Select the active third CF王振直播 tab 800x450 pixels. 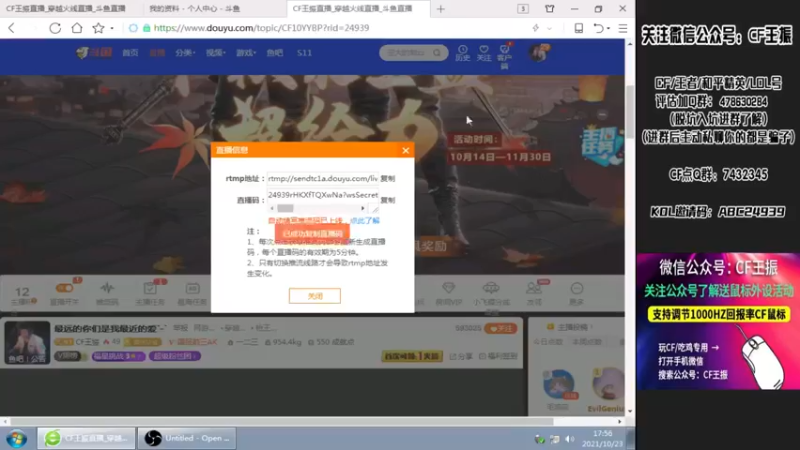[x=357, y=9]
